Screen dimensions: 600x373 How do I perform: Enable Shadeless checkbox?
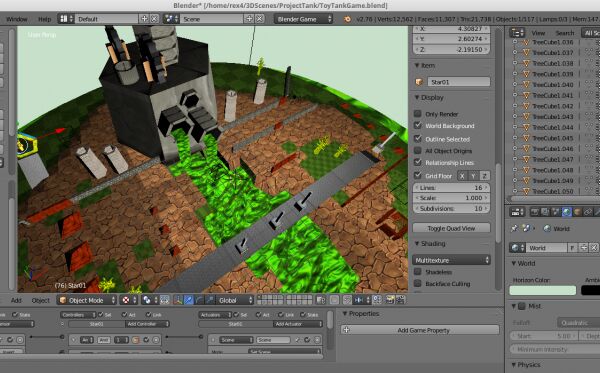click(x=418, y=272)
